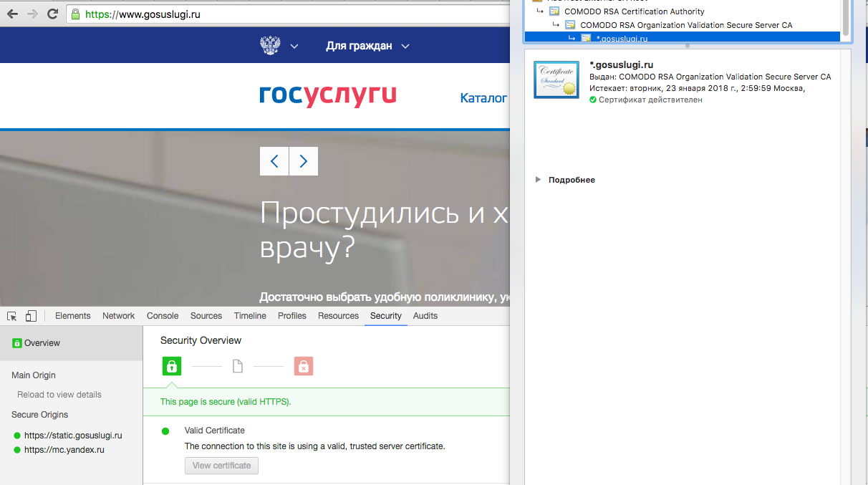Go to previous slide with left chevron
868x485 pixels.
tap(274, 161)
